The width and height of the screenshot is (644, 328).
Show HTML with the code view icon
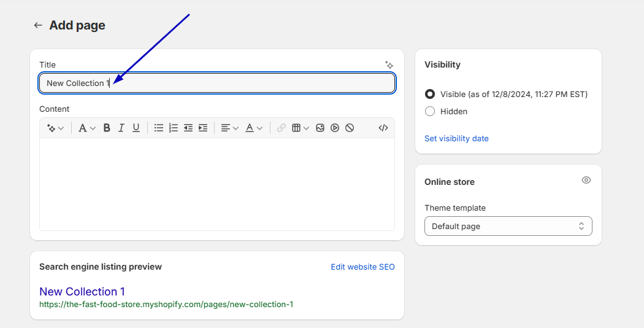coord(383,128)
